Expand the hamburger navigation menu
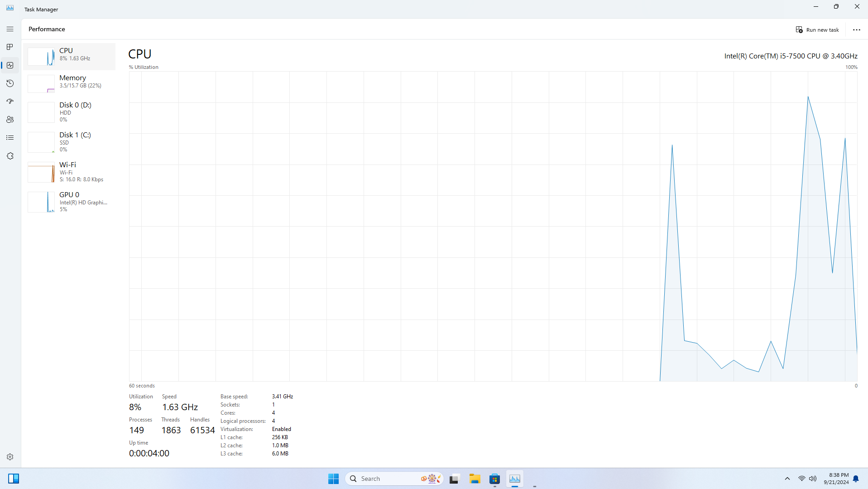 click(10, 29)
